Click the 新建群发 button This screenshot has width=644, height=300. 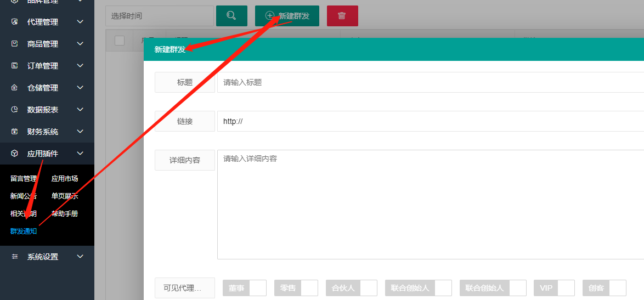coord(287,16)
